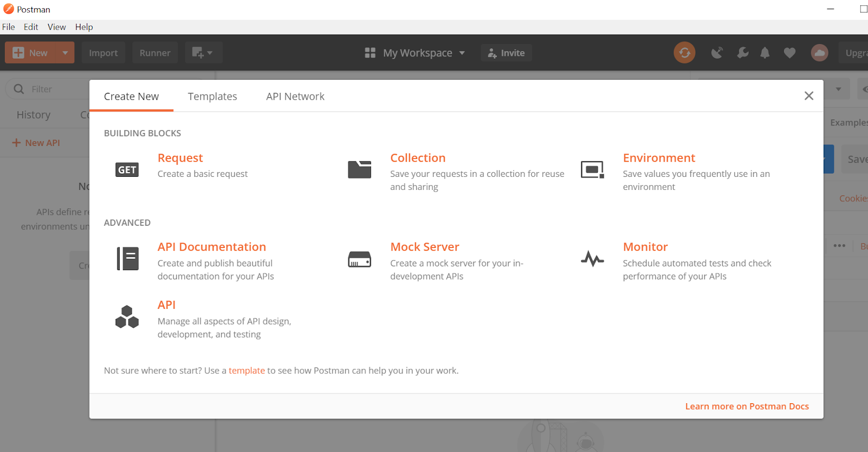The image size is (868, 452).
Task: Open the File menu
Action: pos(9,27)
